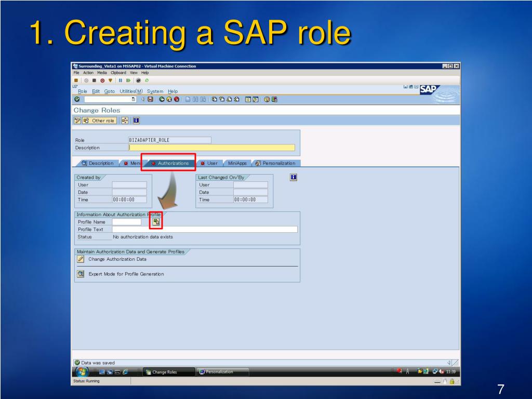This screenshot has width=532, height=399.
Task: Open the Goto menu
Action: [110, 91]
